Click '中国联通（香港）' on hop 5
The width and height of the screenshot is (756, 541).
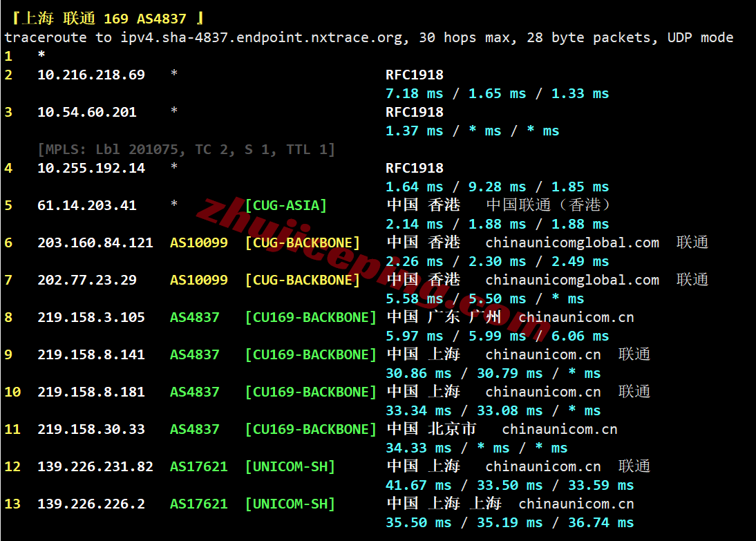pos(548,205)
